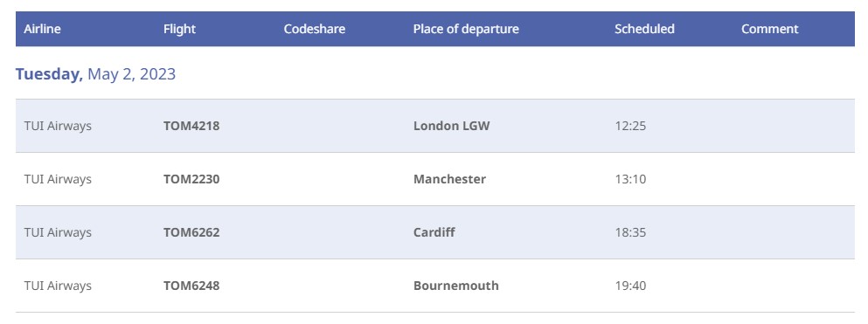Select London LGW departure place
The image size is (868, 324).
[x=452, y=126]
